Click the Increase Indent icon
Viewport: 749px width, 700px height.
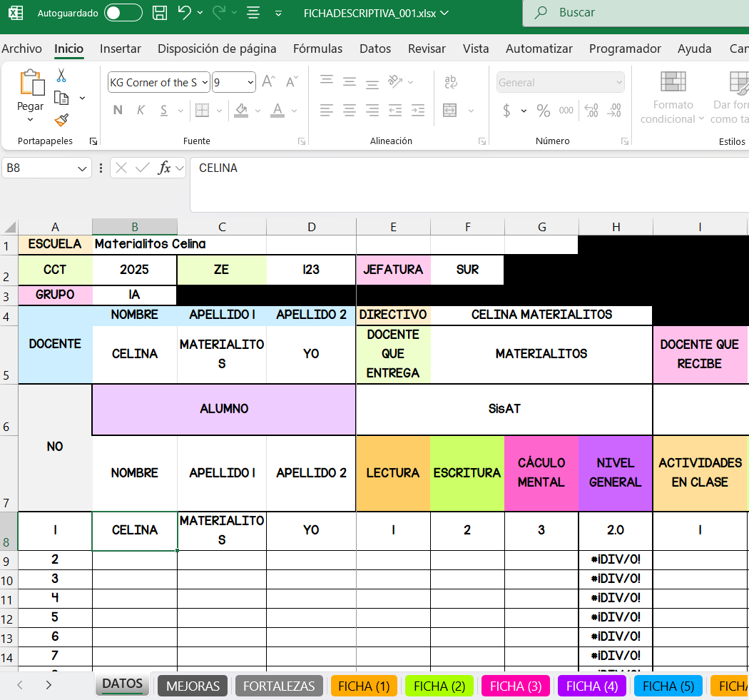[x=418, y=111]
